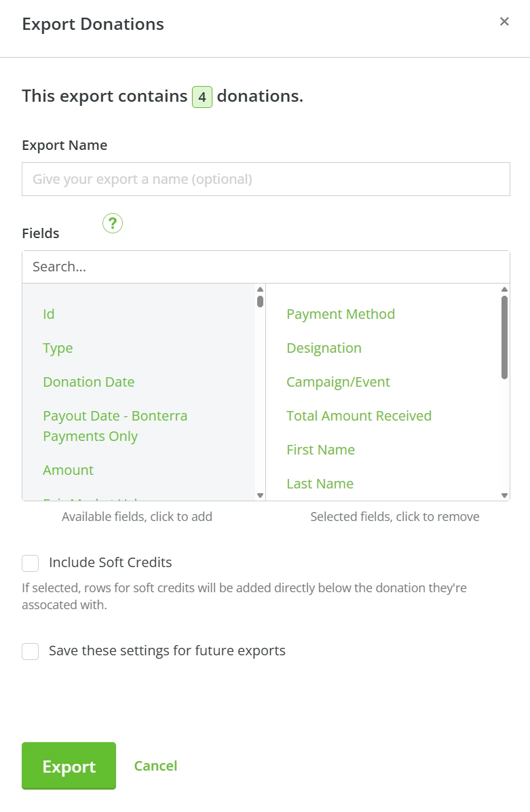Image resolution: width=530 pixels, height=812 pixels.
Task: Add the Type field to export
Action: (58, 348)
